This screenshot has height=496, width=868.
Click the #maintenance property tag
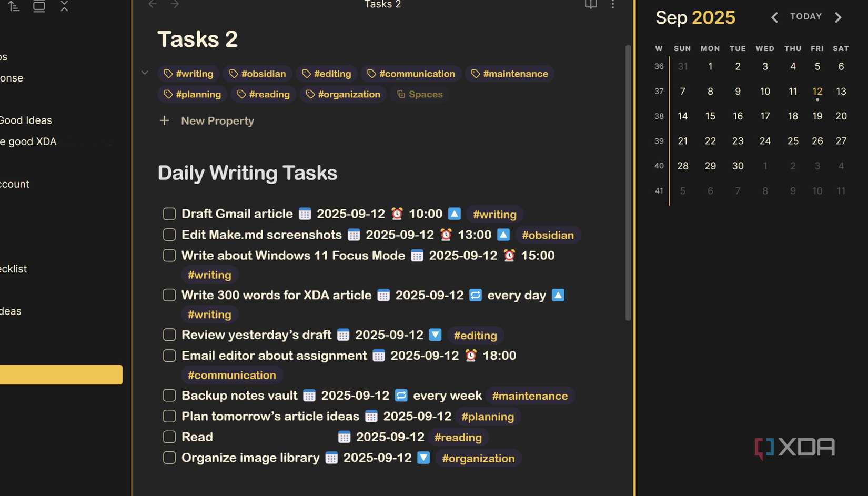[509, 74]
